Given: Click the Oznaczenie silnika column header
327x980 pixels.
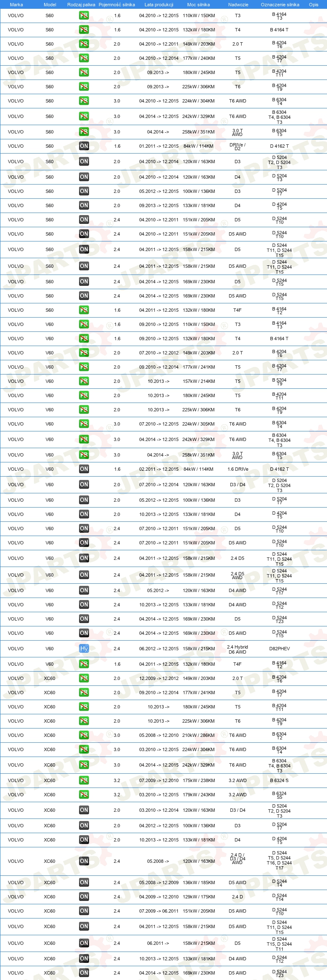Looking at the screenshot, I should pos(280,5).
